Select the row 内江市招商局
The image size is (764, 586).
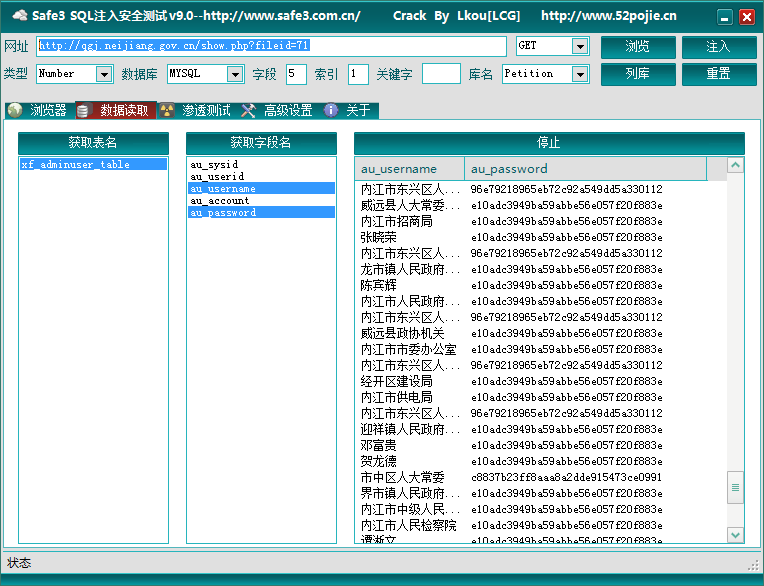tap(540, 221)
